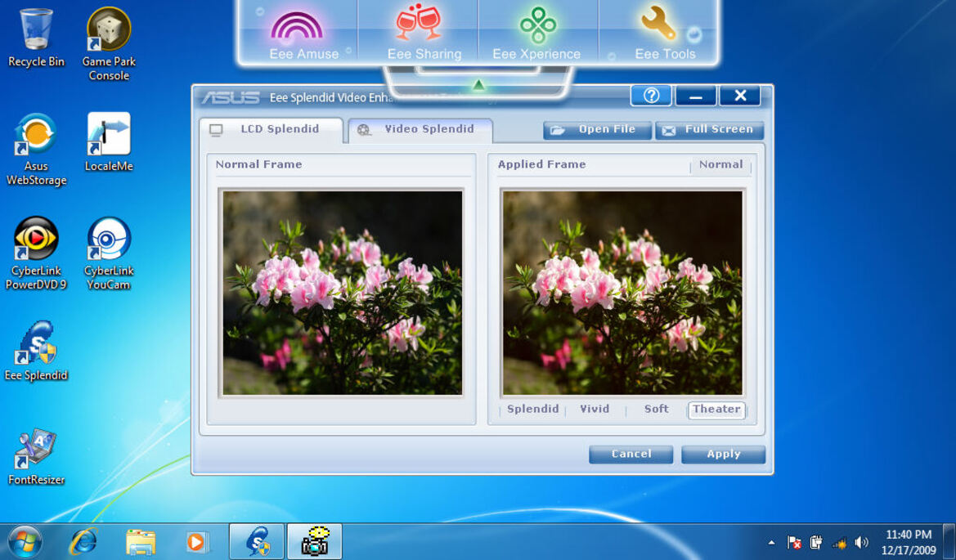This screenshot has width=956, height=560.
Task: Click the Full Screen button
Action: pyautogui.click(x=710, y=130)
